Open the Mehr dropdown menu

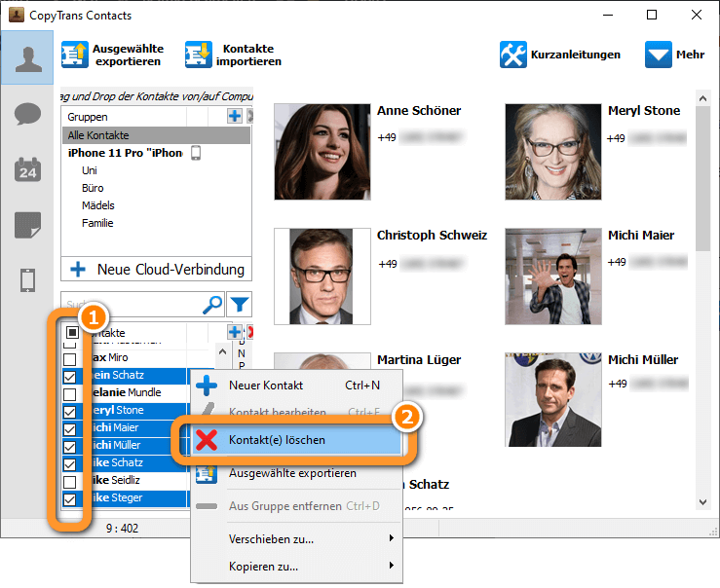point(674,55)
